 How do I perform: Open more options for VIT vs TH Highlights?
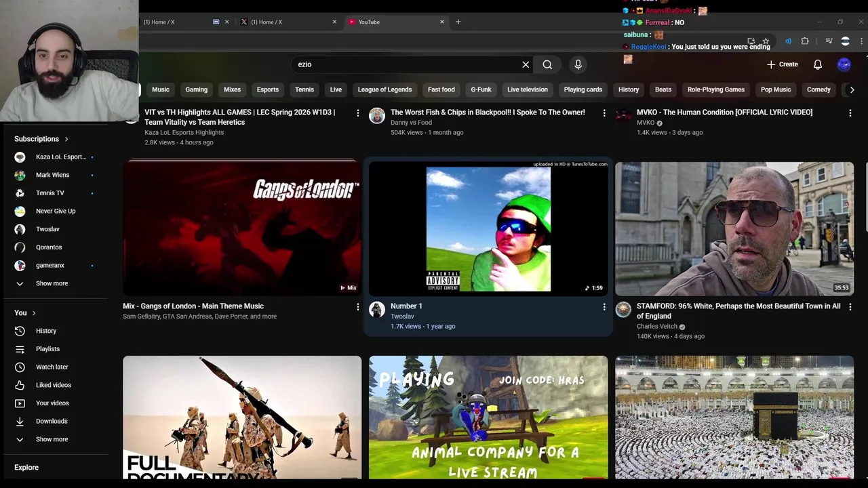pyautogui.click(x=358, y=113)
